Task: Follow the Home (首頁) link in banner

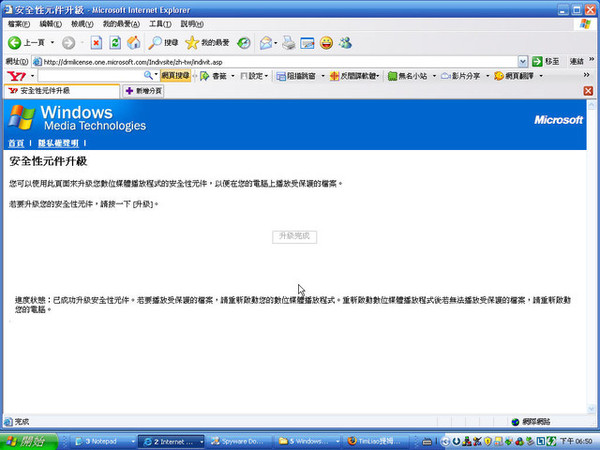Action: pos(16,143)
